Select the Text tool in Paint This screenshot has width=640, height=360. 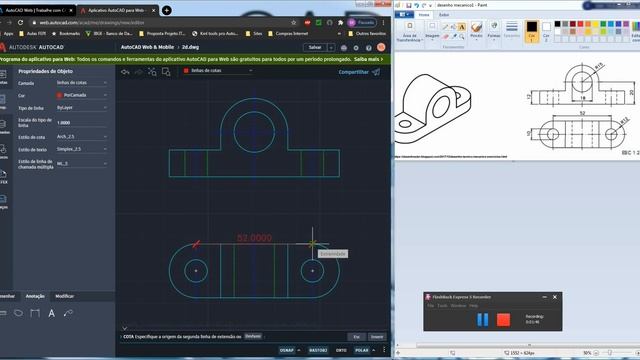pos(462,27)
